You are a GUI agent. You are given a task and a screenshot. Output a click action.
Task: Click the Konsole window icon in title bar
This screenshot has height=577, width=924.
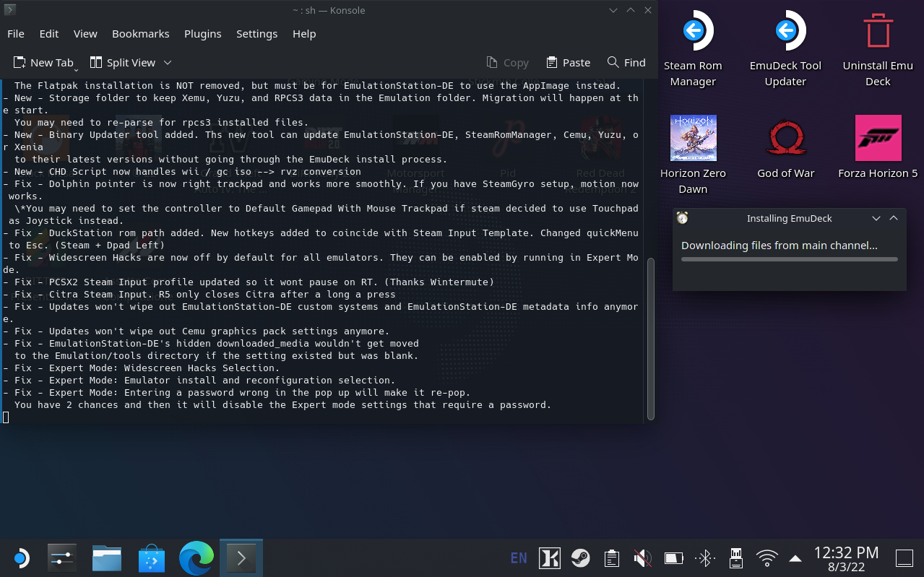pyautogui.click(x=9, y=10)
